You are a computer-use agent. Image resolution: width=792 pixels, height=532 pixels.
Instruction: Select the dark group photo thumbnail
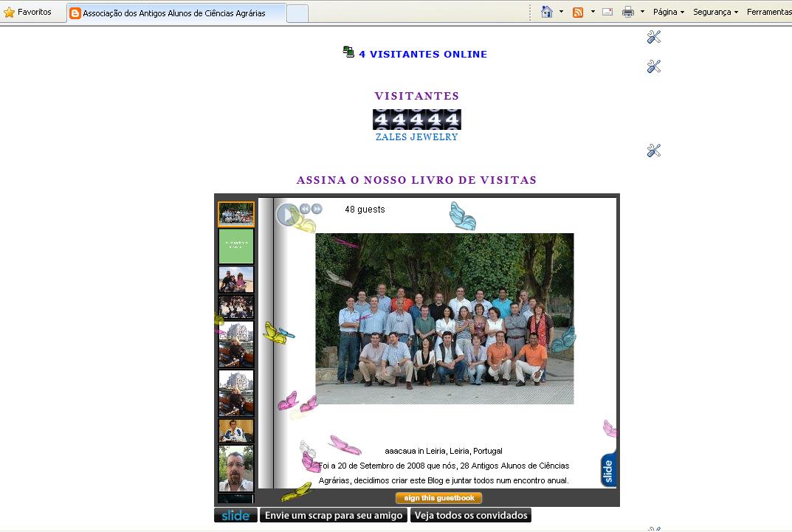236,307
